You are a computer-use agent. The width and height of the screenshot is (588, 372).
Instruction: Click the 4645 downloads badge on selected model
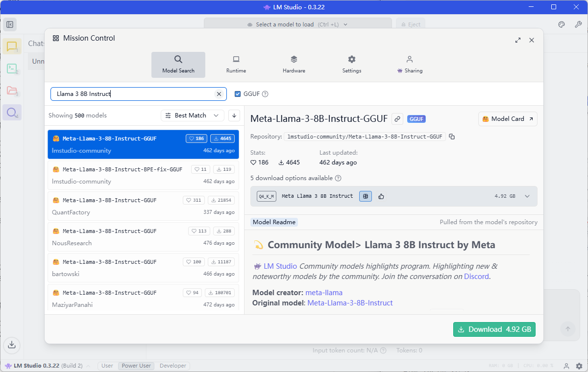222,139
